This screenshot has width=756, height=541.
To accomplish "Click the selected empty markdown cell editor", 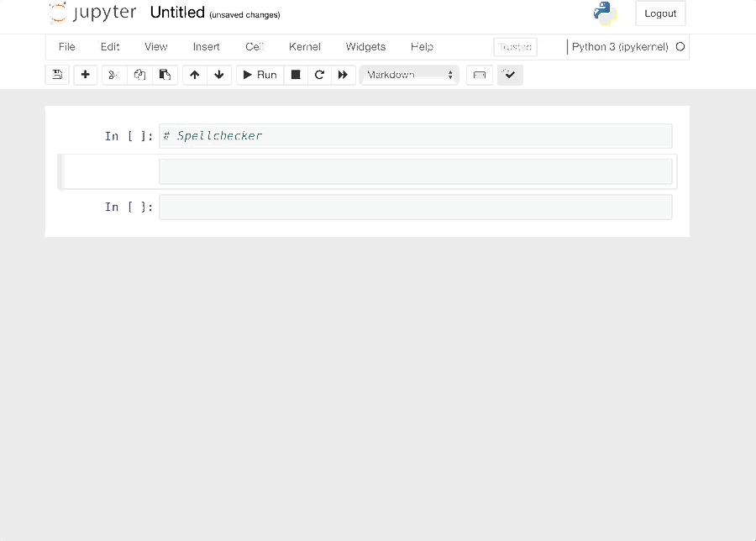I will (416, 171).
